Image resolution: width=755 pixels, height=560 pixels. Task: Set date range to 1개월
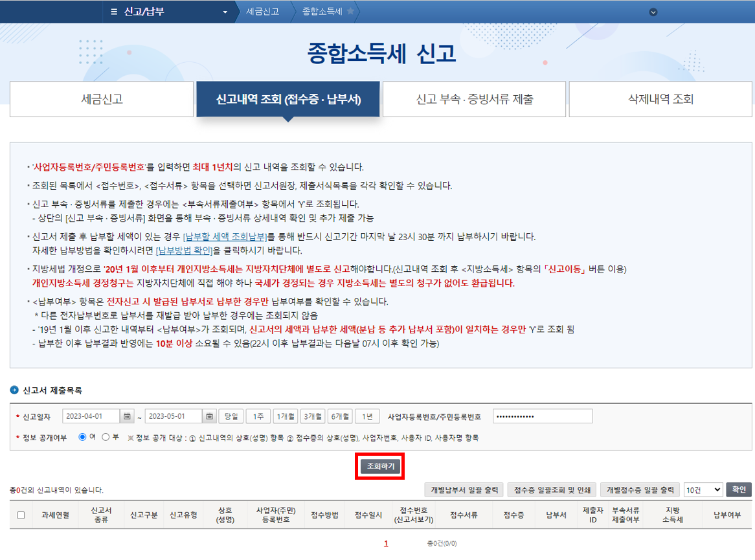pos(286,416)
